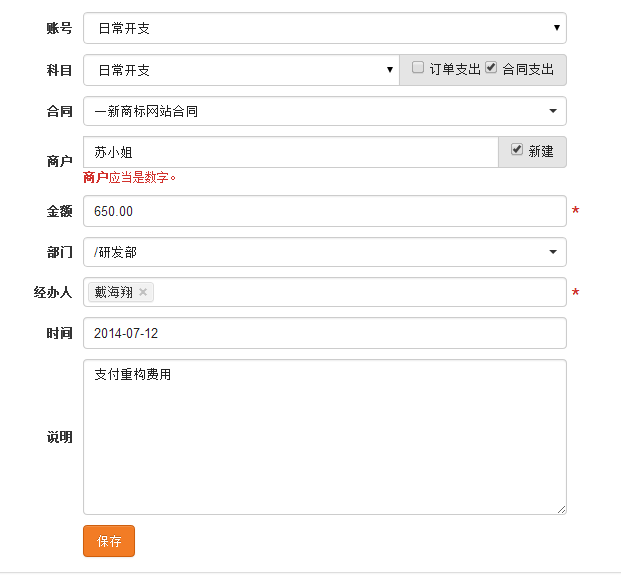621x581 pixels.
Task: Click the 时间 date field
Action: pos(324,333)
